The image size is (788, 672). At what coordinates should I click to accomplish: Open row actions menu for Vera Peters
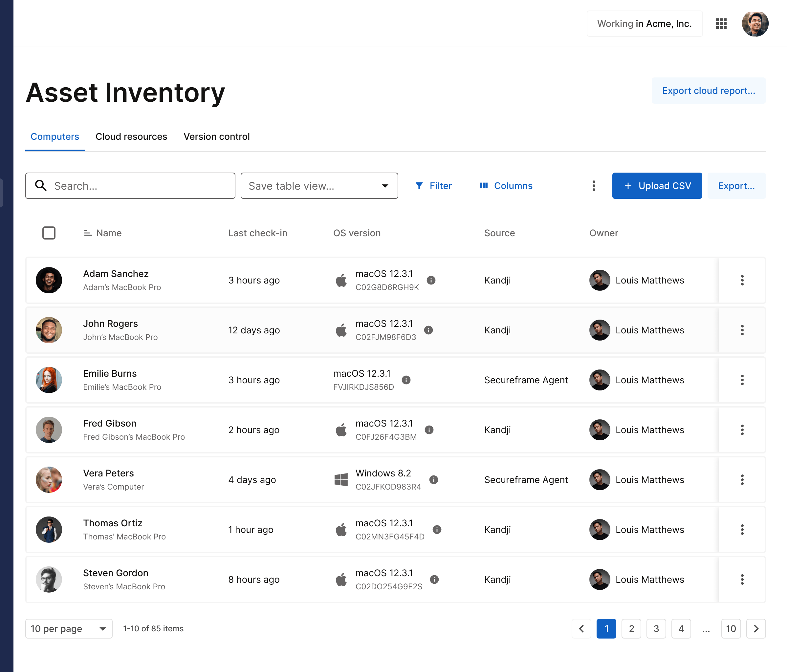pyautogui.click(x=742, y=480)
